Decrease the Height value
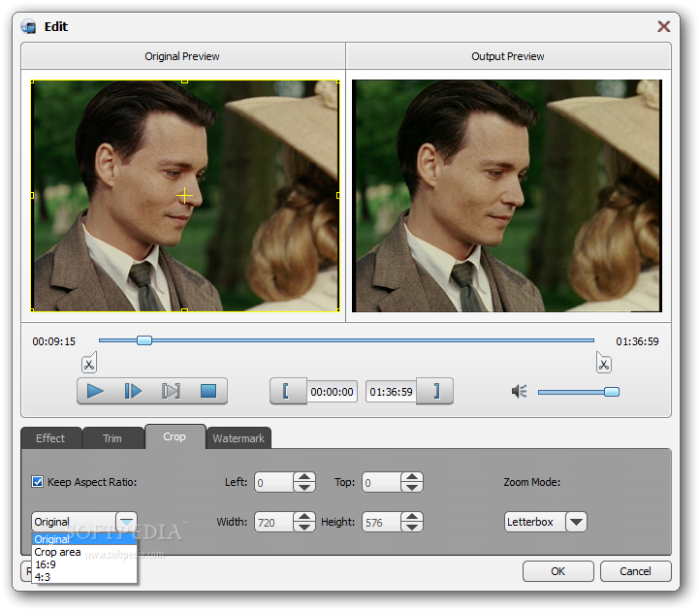Screen dimensions: 700x611 coord(412,527)
